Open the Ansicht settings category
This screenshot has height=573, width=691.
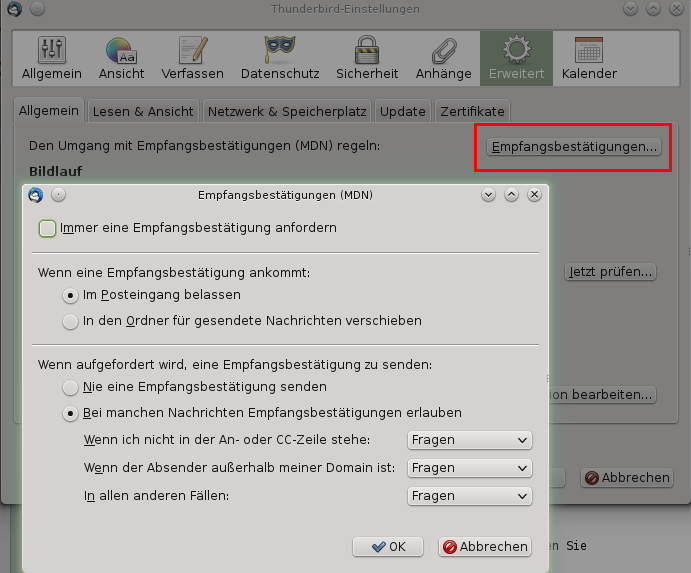click(122, 59)
